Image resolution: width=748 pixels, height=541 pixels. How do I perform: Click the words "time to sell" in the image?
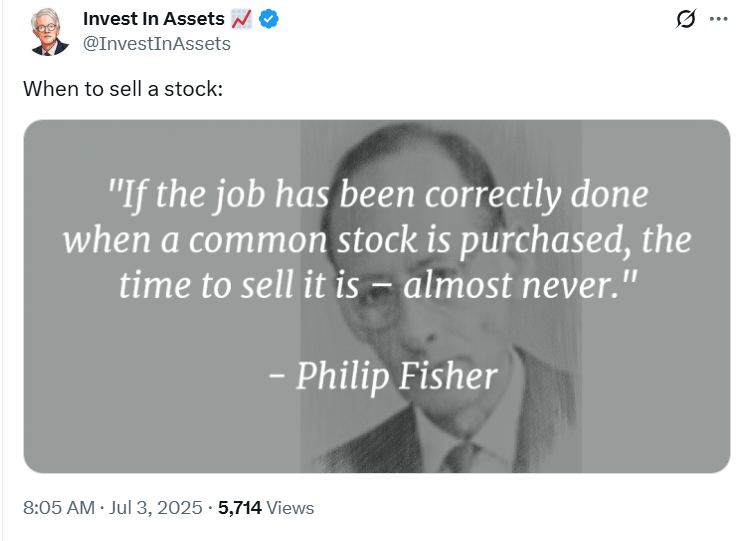click(x=207, y=285)
